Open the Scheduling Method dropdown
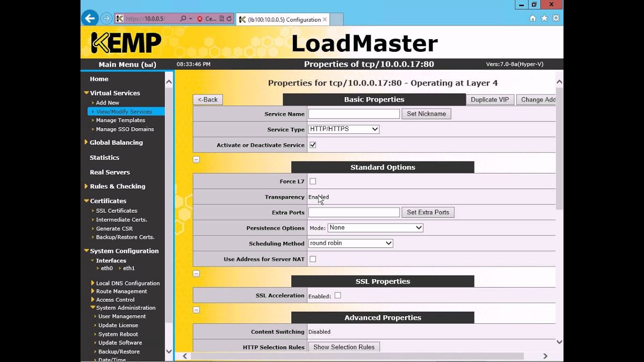 point(351,243)
